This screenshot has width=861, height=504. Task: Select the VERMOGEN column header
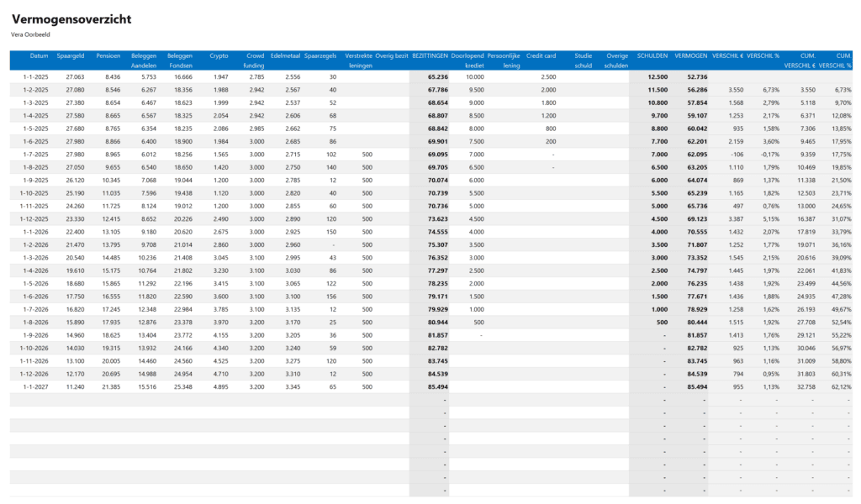(x=690, y=55)
